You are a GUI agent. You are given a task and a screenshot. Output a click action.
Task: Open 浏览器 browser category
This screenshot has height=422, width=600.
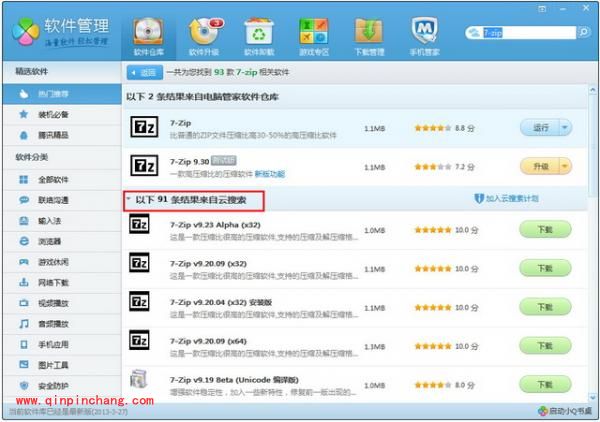[62, 241]
